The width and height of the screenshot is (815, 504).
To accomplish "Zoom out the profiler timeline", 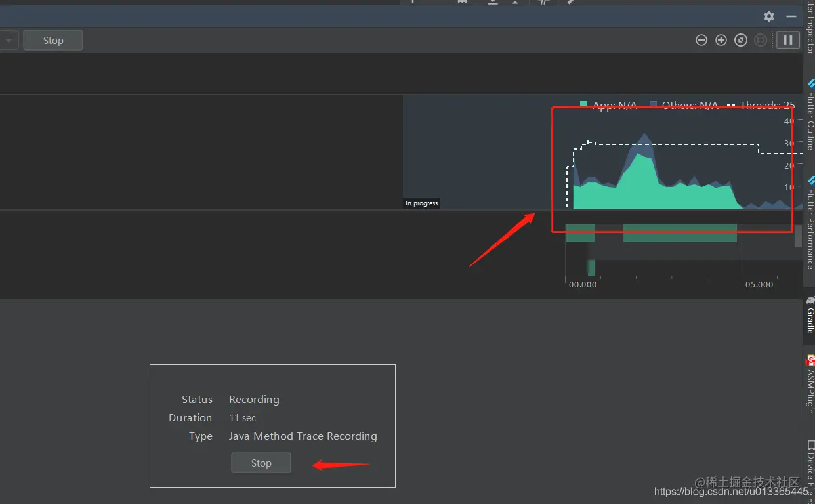I will [701, 40].
